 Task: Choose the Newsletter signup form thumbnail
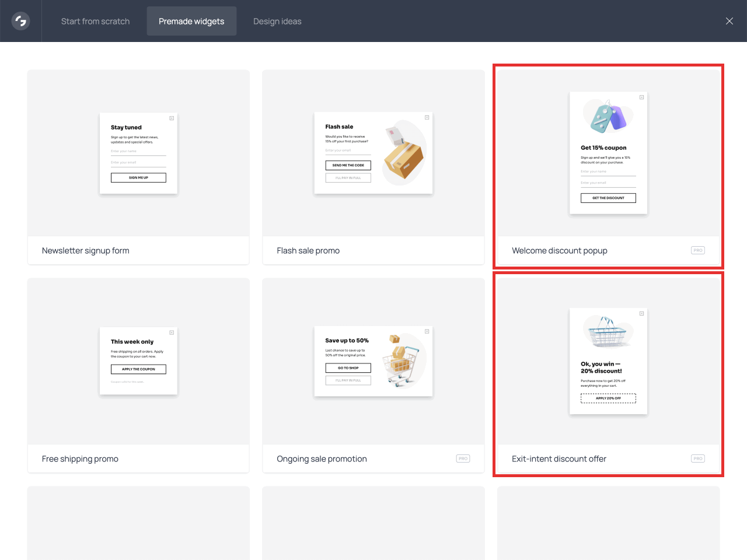click(138, 153)
